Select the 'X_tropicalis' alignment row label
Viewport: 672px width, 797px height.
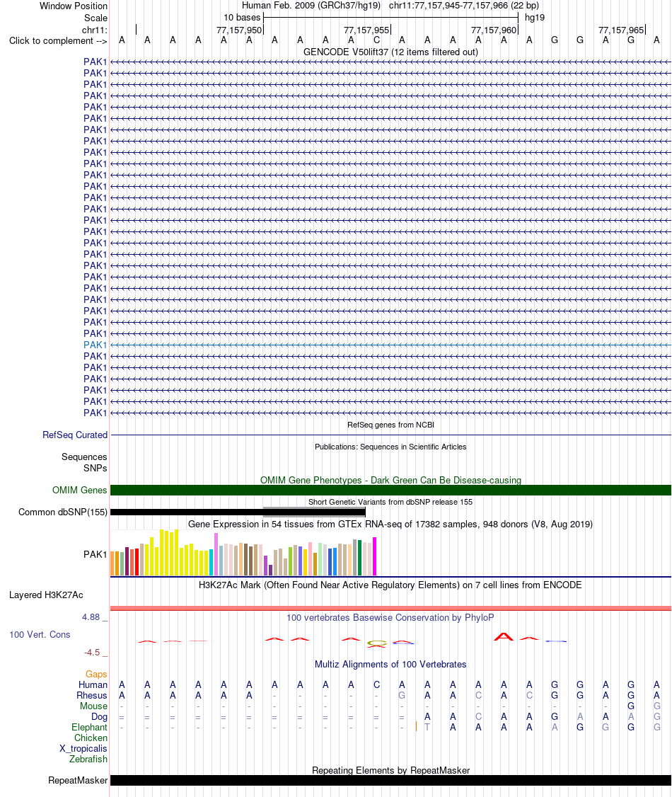point(83,749)
